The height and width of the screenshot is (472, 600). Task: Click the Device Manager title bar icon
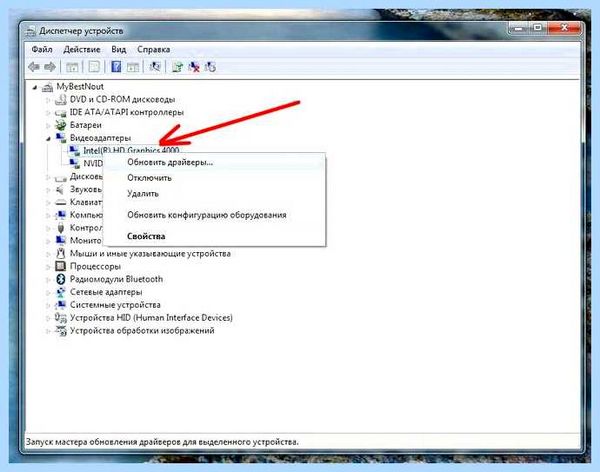[x=31, y=31]
